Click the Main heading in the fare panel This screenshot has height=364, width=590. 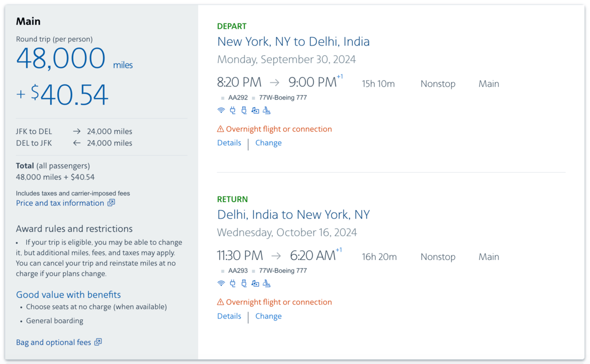tap(28, 21)
